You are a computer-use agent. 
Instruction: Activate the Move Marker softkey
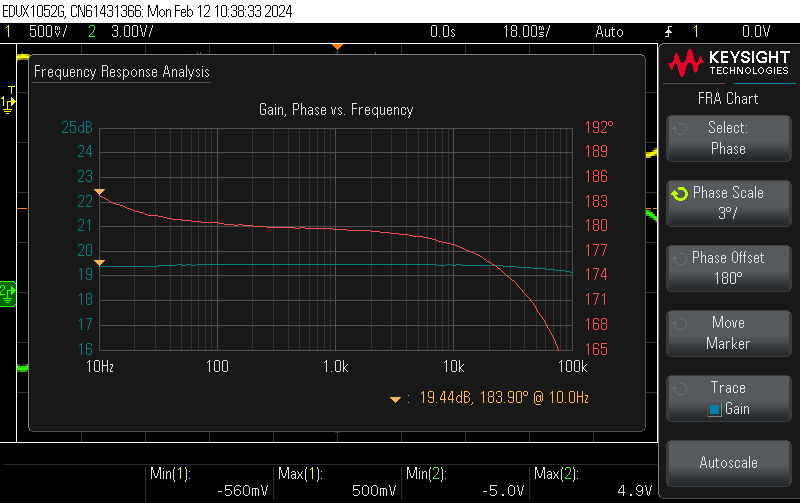(729, 333)
